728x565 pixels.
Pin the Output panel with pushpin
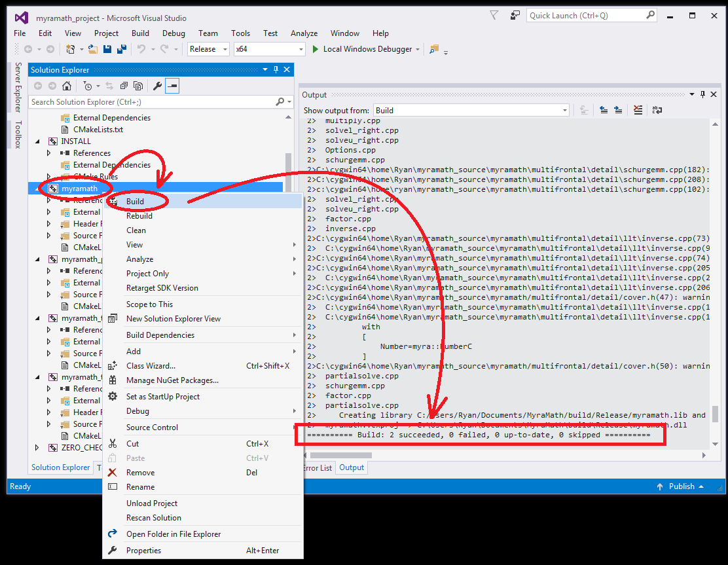click(x=702, y=94)
